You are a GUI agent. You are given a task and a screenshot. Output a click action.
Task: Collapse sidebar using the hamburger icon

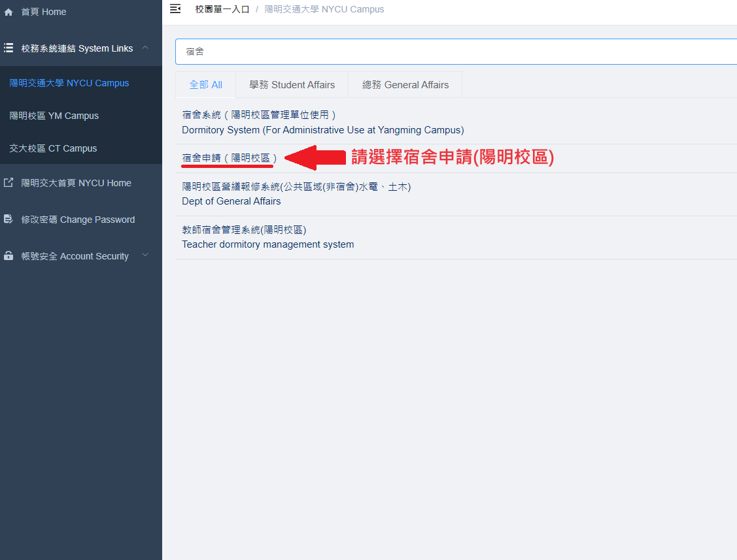click(x=175, y=9)
